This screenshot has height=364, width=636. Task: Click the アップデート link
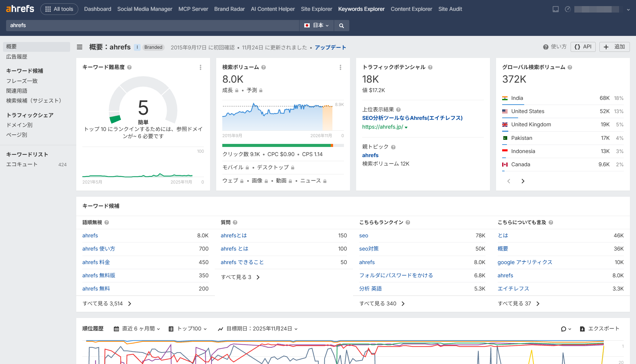330,47
